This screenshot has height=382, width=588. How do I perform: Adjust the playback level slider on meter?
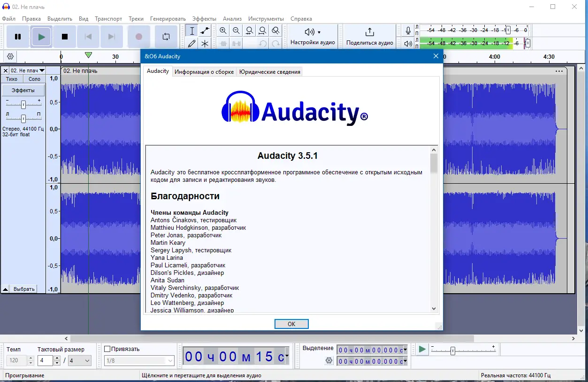tap(527, 43)
